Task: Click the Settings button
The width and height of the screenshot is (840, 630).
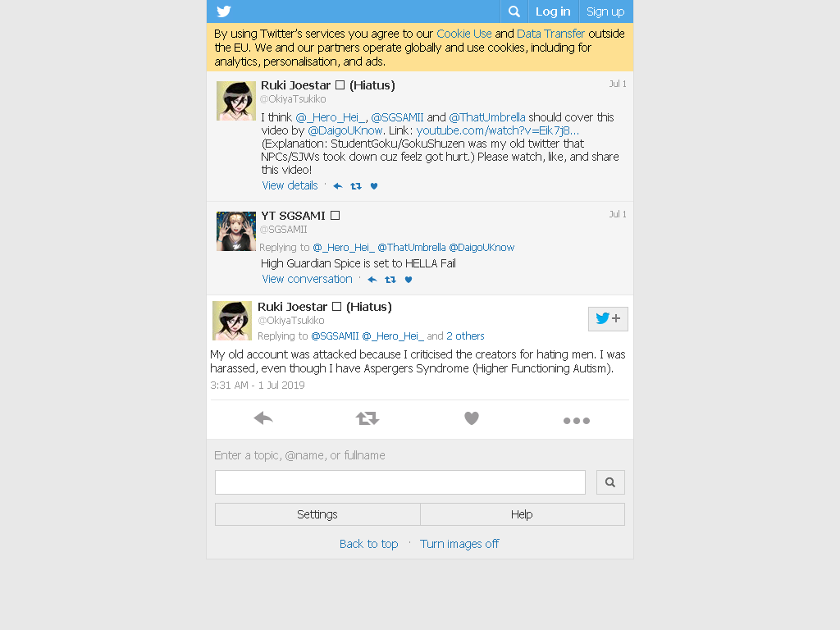Action: (x=317, y=514)
